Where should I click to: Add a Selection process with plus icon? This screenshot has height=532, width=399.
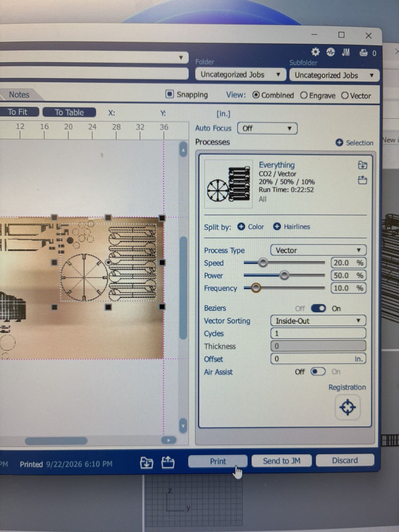[339, 142]
